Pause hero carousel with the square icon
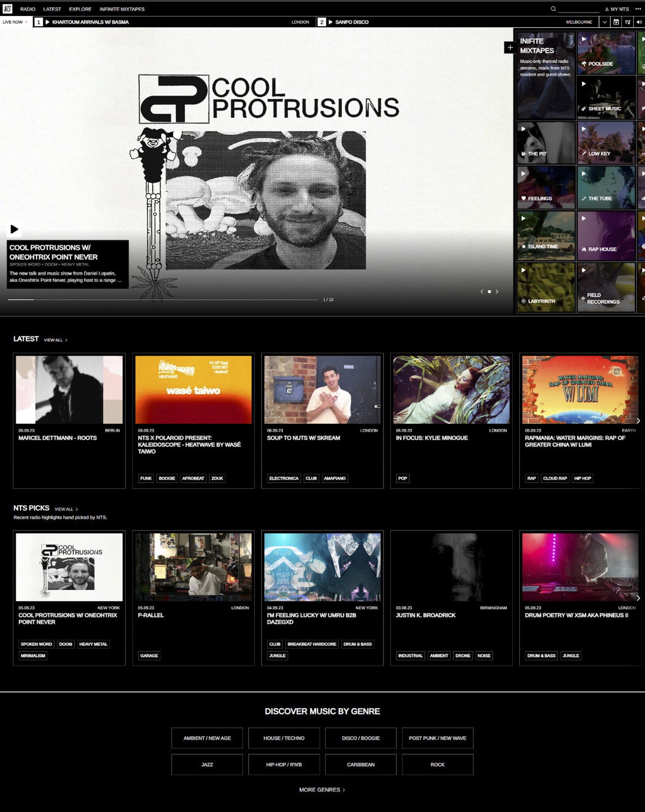The height and width of the screenshot is (812, 645). point(489,292)
